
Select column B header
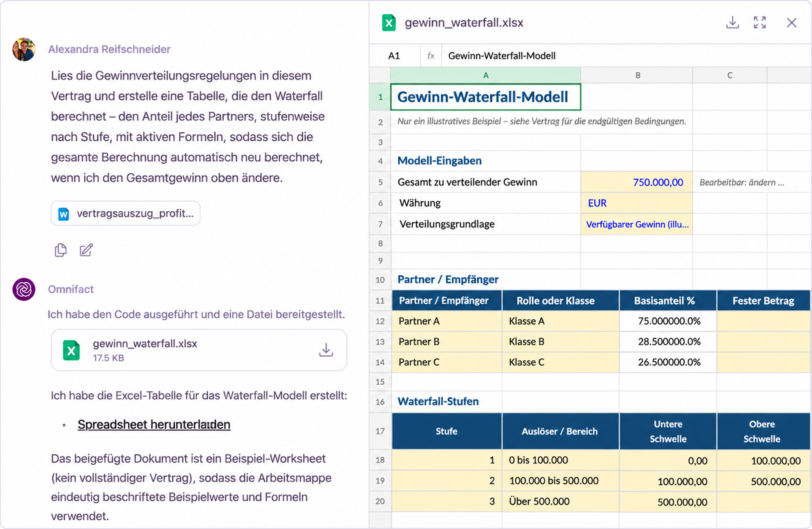[637, 75]
